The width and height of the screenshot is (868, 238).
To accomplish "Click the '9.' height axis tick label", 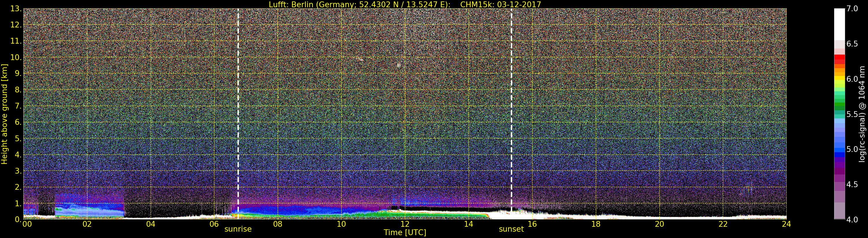I will coord(18,73).
